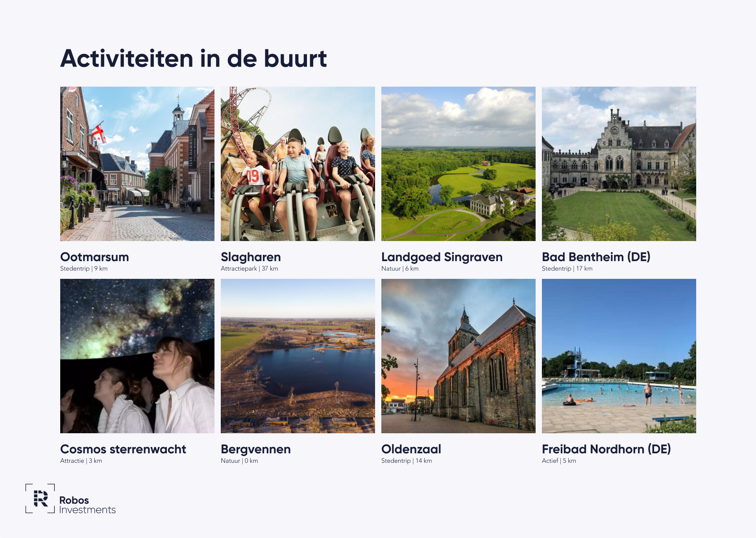Open the Oldenzaal church photo
The height and width of the screenshot is (538, 756).
pyautogui.click(x=458, y=356)
